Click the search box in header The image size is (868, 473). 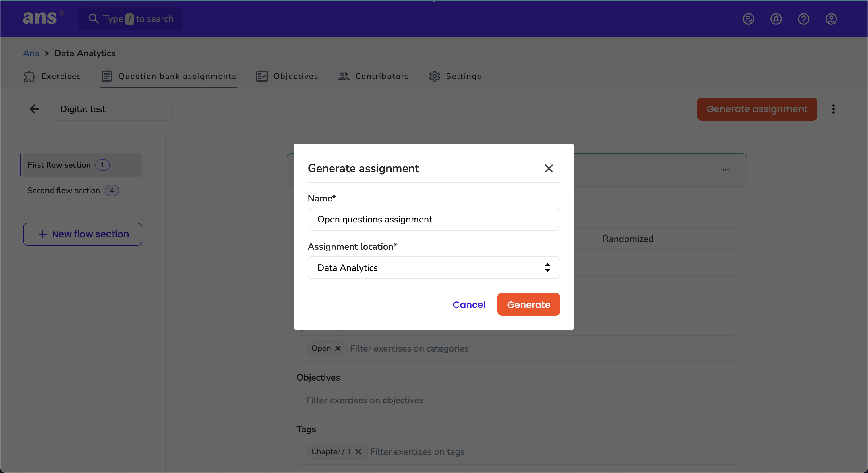(131, 19)
